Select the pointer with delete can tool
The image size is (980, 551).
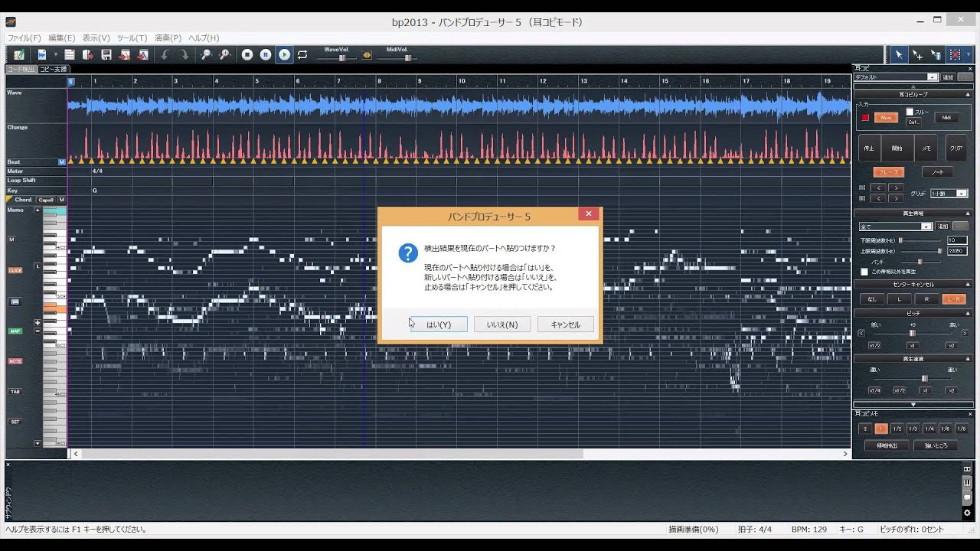[936, 54]
